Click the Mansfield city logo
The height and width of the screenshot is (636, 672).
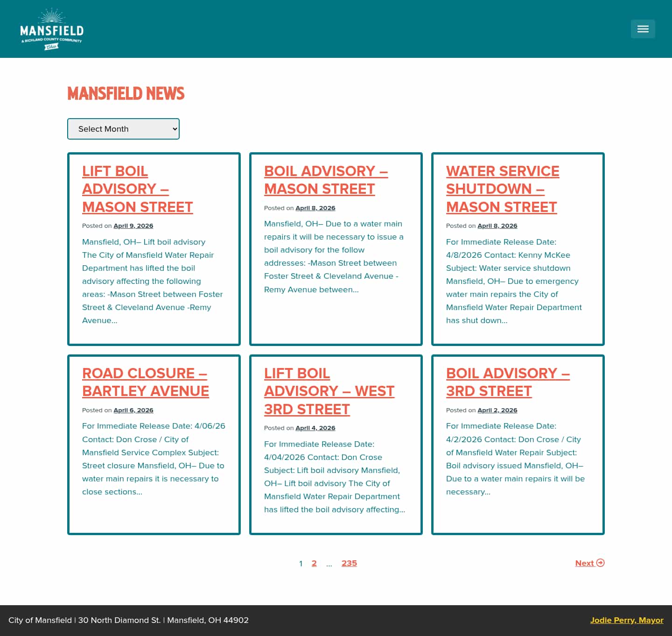click(x=51, y=28)
